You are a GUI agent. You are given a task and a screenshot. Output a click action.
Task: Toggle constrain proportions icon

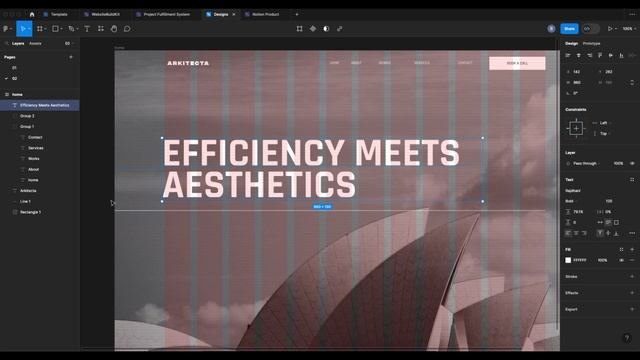click(x=632, y=82)
